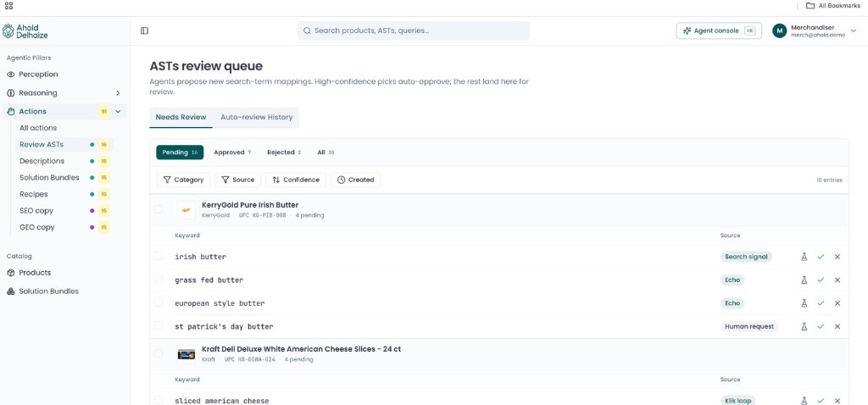Approve the 'irish butter' keyword
The image size is (868, 405).
[821, 257]
